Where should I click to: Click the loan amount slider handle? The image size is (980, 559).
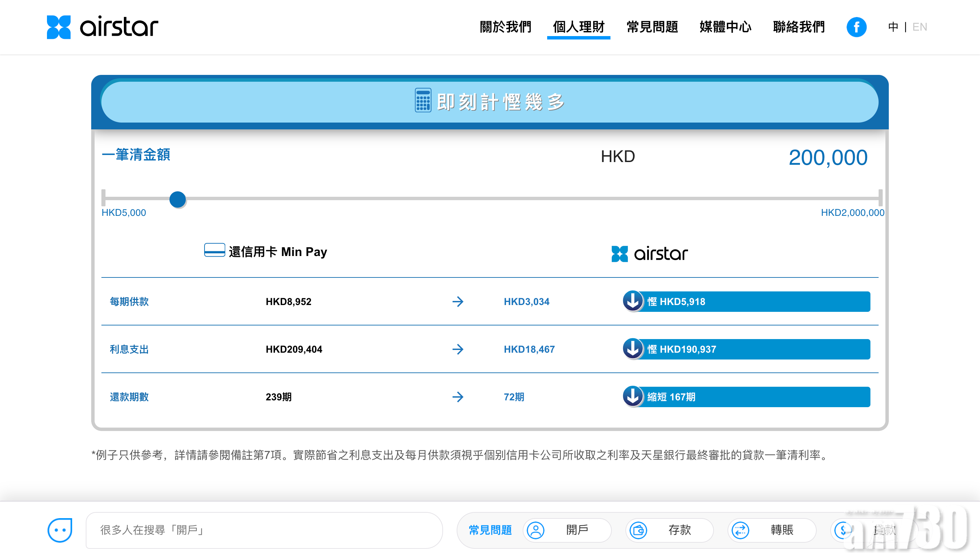coord(178,199)
